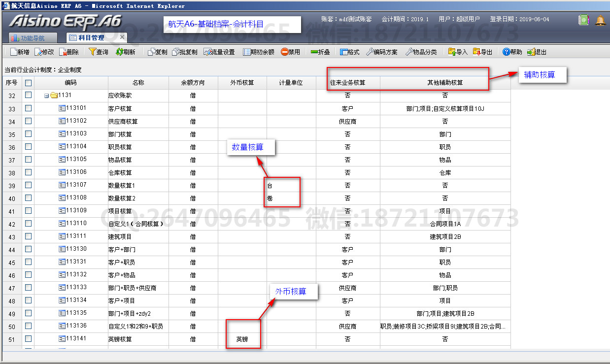610x364 pixels.
Task: Click the 折叠 (Collapse) toolbar button
Action: (320, 52)
